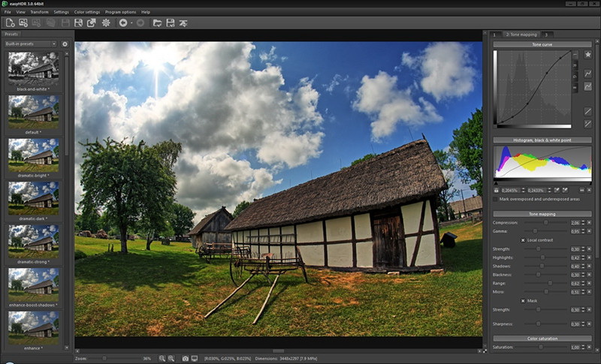
Task: Apply the dramatic-strong preset thumbnail
Action: point(33,242)
